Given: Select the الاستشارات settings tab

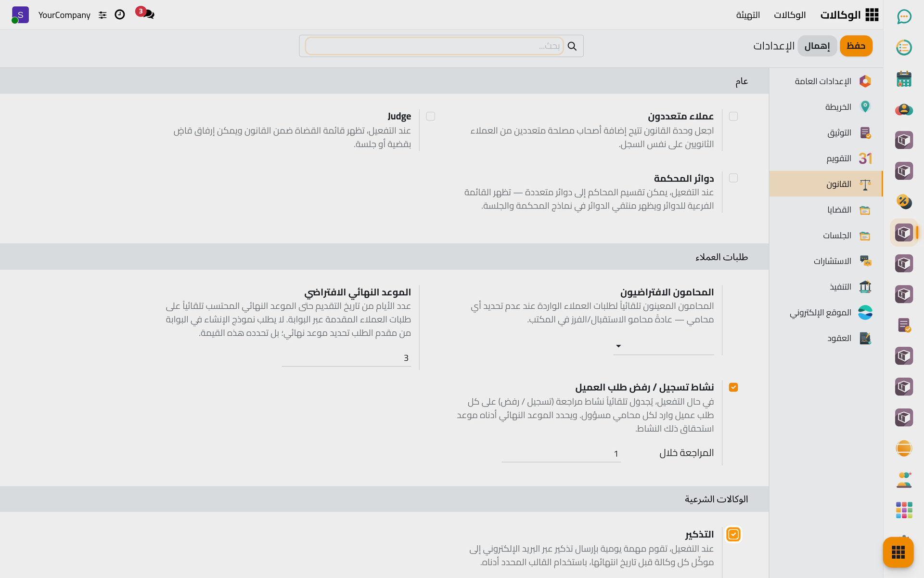Looking at the screenshot, I should [826, 261].
